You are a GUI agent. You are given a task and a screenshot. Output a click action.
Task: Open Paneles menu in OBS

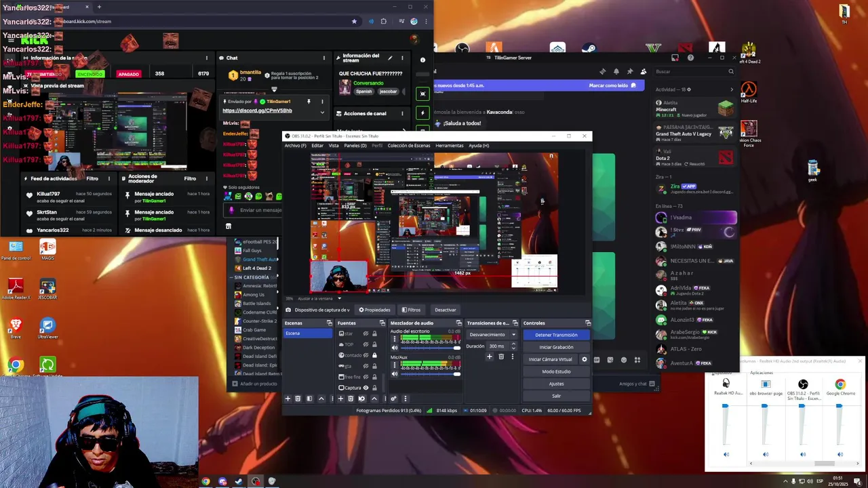(x=355, y=146)
